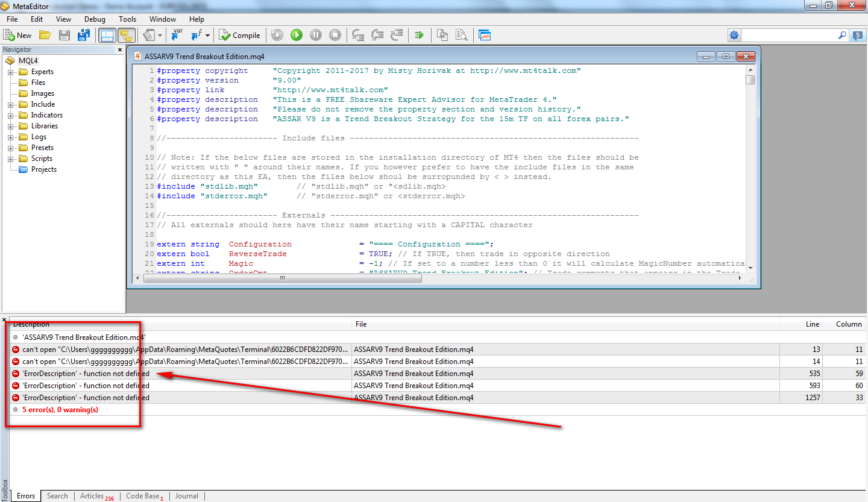Screen dimensions: 868x502
Task: Click the Pause debugging icon
Action: 316,35
